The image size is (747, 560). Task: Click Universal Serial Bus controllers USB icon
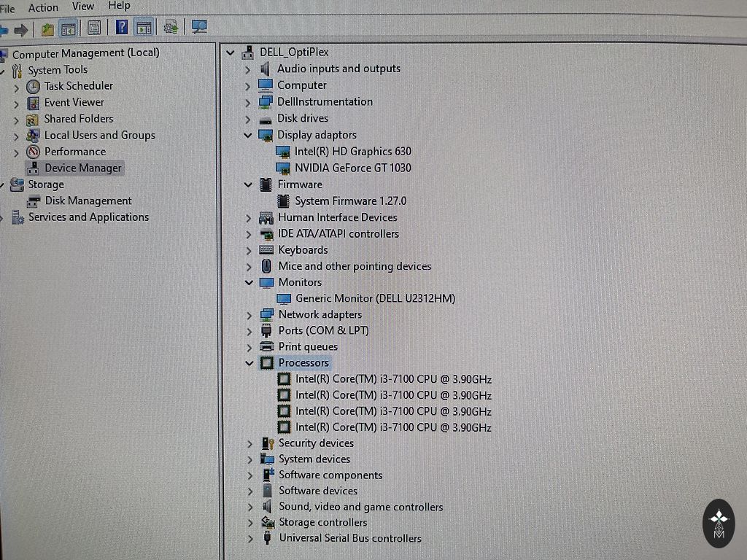click(267, 538)
